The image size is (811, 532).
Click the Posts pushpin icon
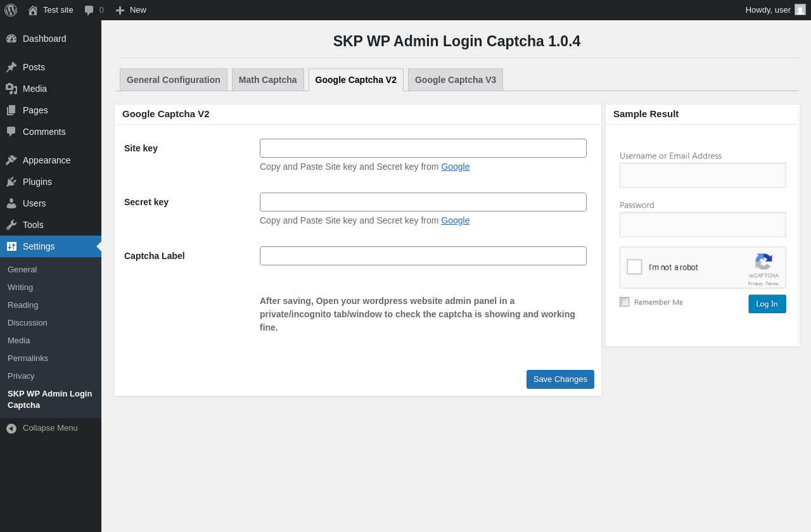[11, 67]
